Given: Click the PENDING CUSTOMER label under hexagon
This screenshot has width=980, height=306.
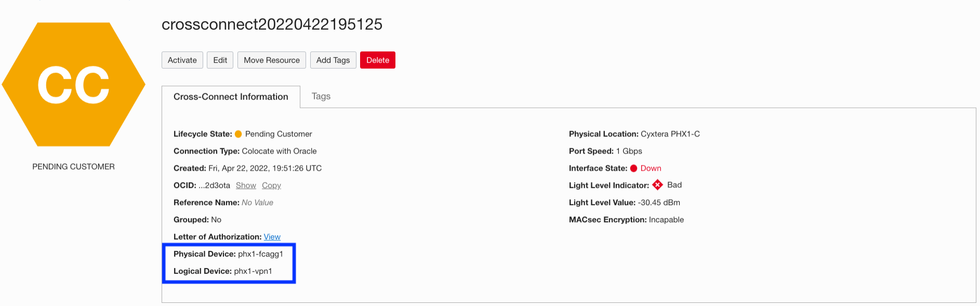Looking at the screenshot, I should tap(73, 167).
